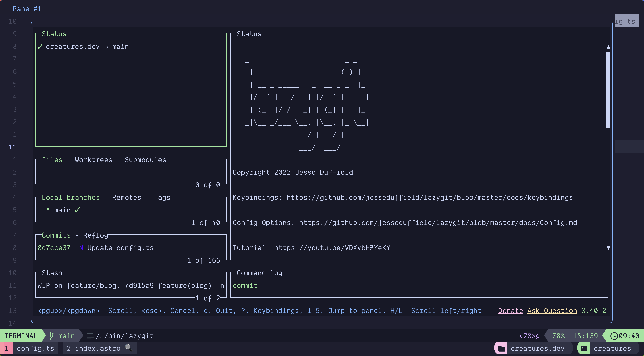The height and width of the screenshot is (356, 644).
Task: Switch to buffer tab 1 config.ts
Action: coord(30,348)
